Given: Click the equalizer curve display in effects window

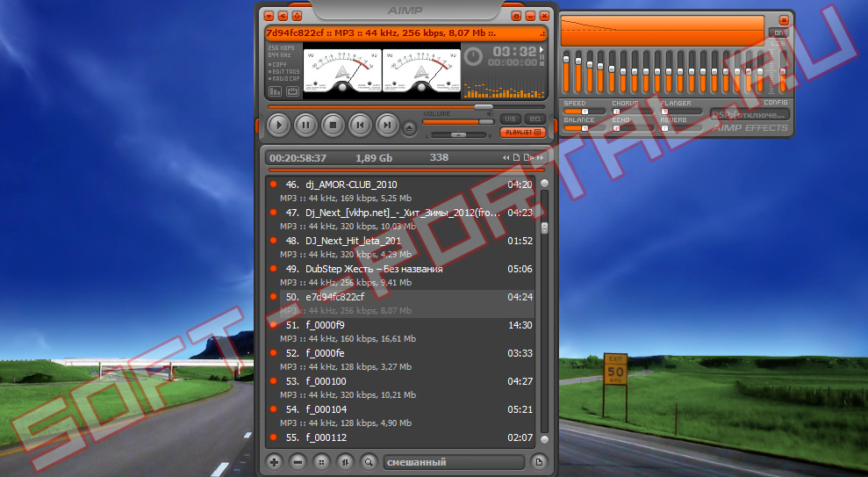Looking at the screenshot, I should [662, 31].
